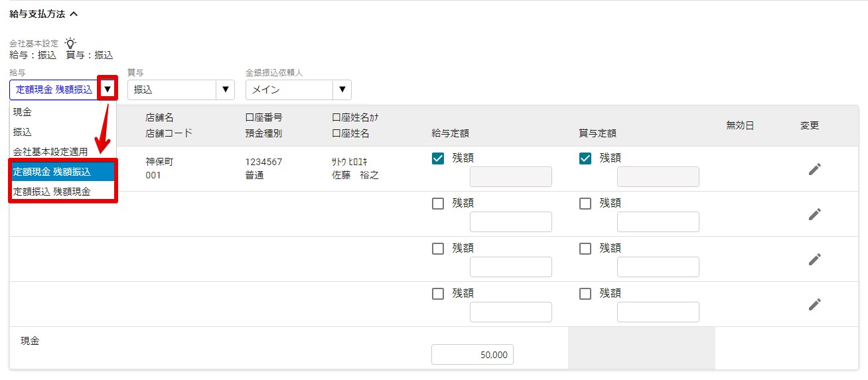The height and width of the screenshot is (380, 868).
Task: Click the 現金 amount field showing 50,000
Action: point(472,355)
